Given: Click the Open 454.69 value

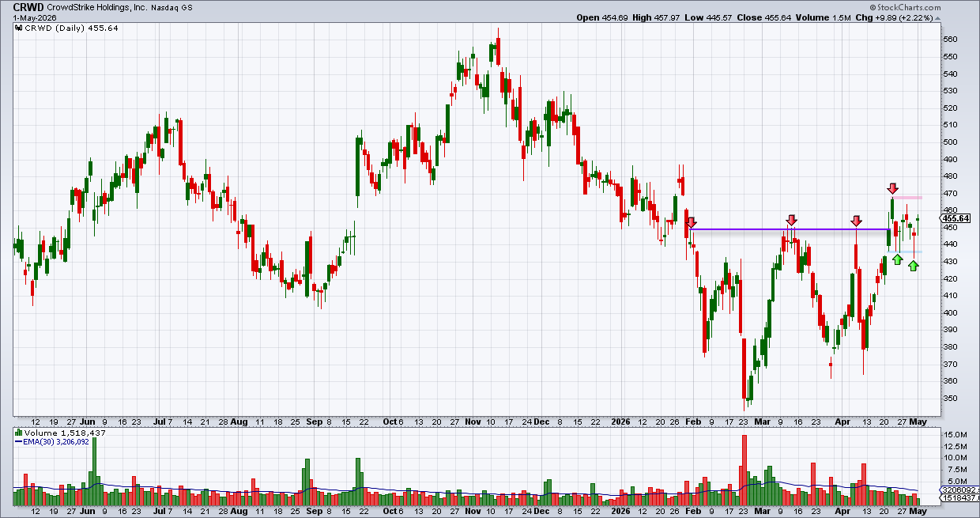Looking at the screenshot, I should coord(602,17).
